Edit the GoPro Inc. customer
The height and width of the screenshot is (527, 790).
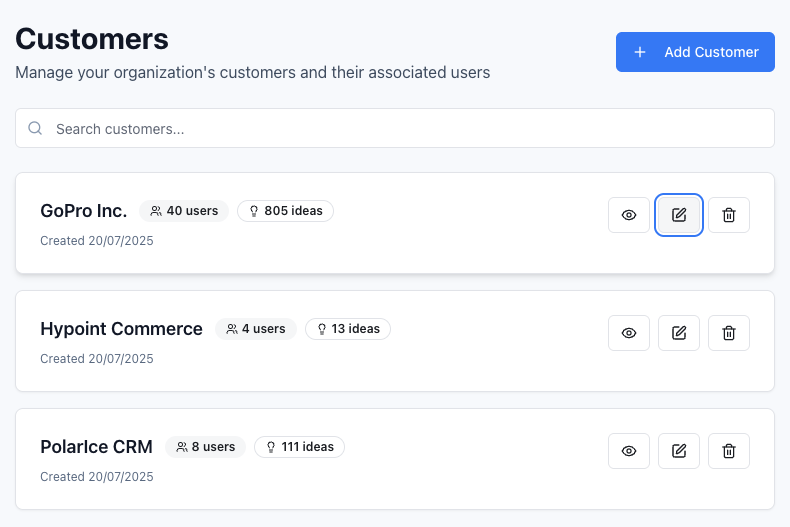(679, 215)
